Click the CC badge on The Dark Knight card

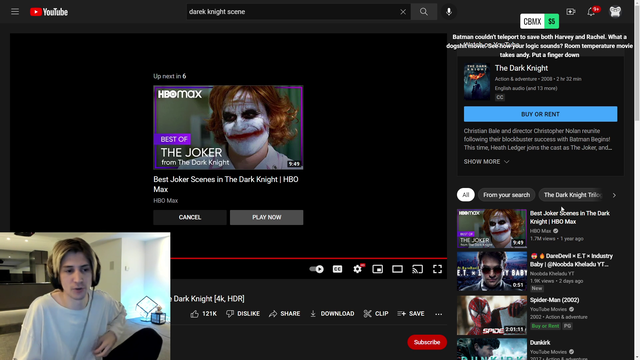pos(500,97)
